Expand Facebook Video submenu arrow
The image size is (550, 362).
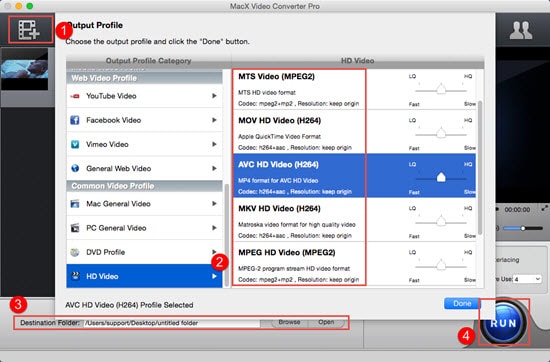coord(214,120)
